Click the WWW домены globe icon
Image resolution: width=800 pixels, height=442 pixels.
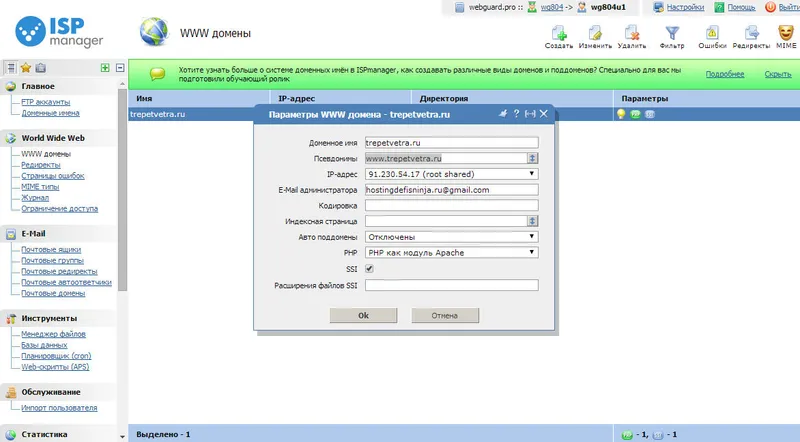coord(154,32)
